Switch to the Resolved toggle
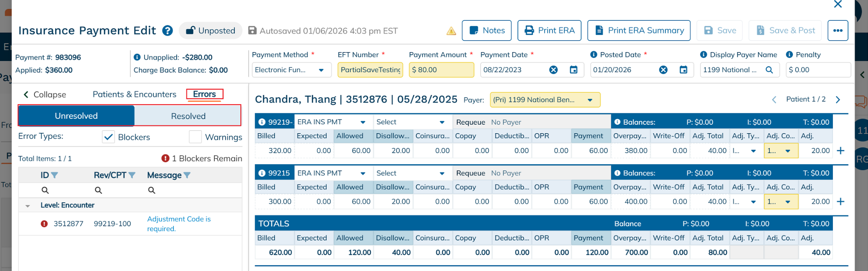 tap(188, 116)
